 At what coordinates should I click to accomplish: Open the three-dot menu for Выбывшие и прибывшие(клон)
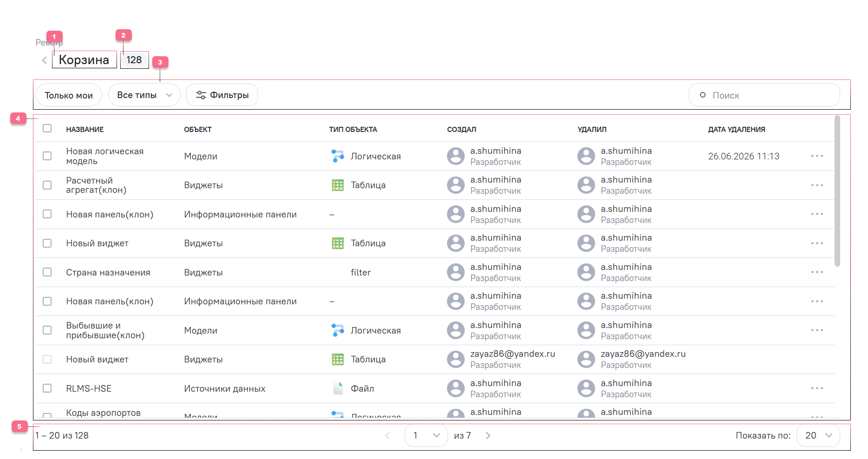tap(817, 330)
